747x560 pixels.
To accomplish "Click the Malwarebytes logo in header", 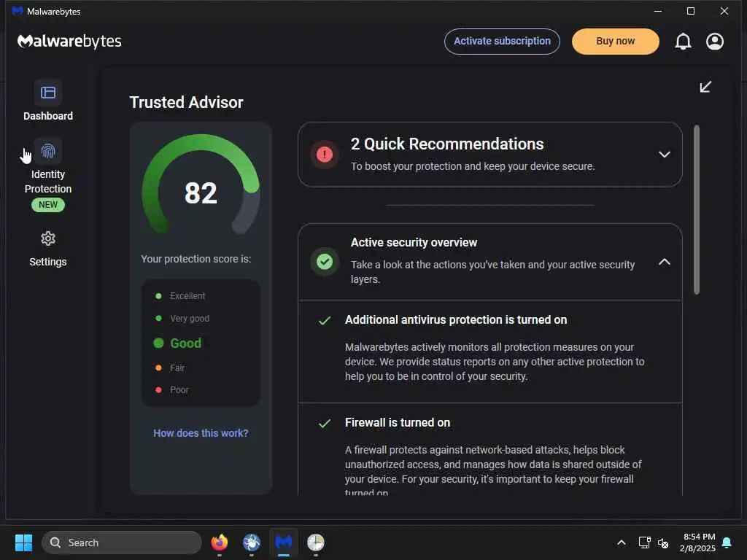I will (x=69, y=42).
